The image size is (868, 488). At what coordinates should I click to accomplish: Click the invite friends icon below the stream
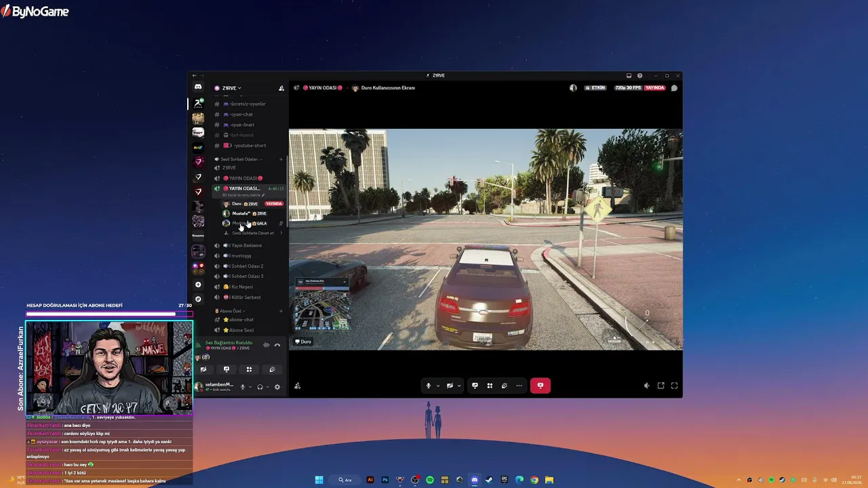(x=297, y=386)
